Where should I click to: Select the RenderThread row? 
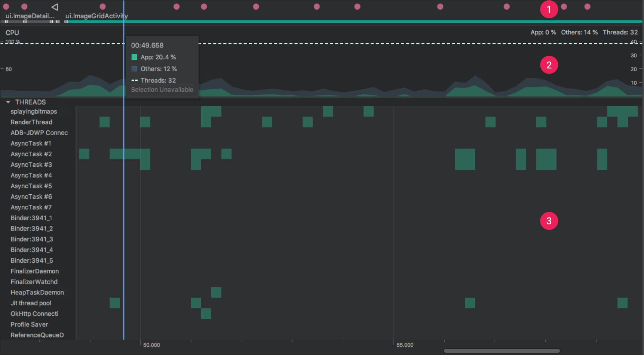(31, 122)
